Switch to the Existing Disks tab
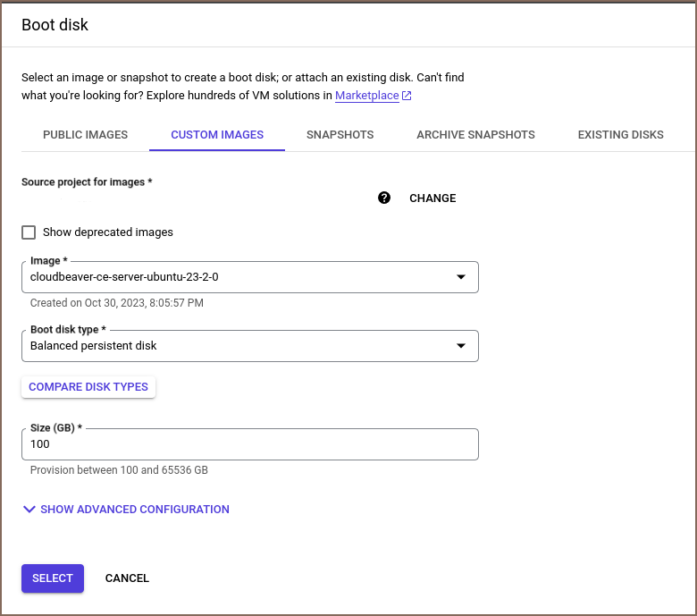 point(620,135)
